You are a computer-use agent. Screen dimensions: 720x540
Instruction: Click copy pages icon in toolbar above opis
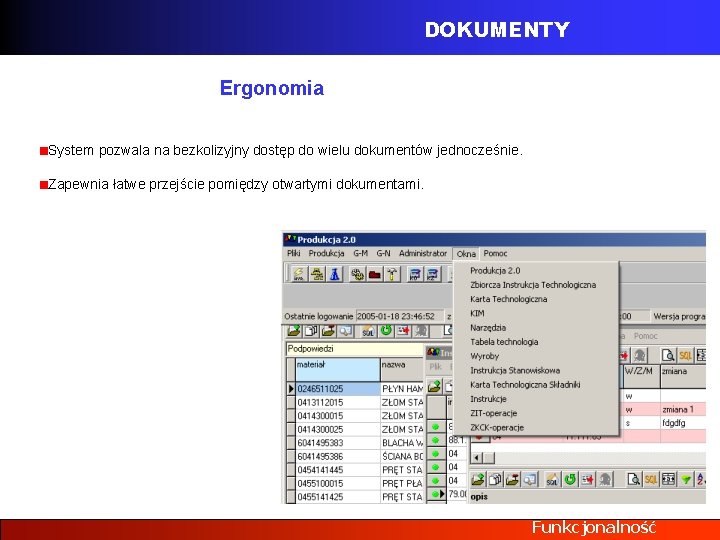(495, 479)
